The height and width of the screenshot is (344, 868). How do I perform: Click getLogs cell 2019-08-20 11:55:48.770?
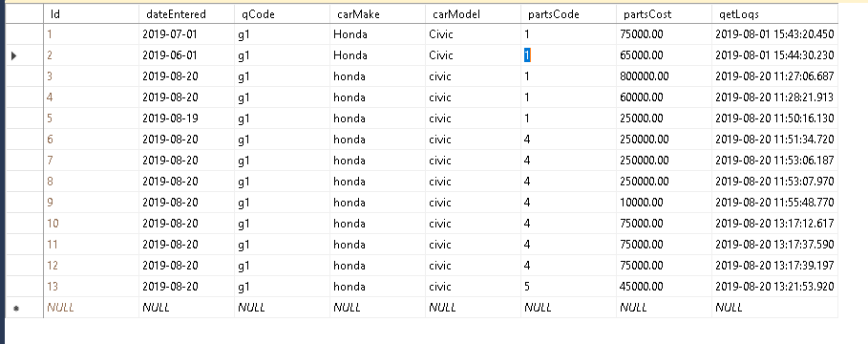tap(774, 203)
